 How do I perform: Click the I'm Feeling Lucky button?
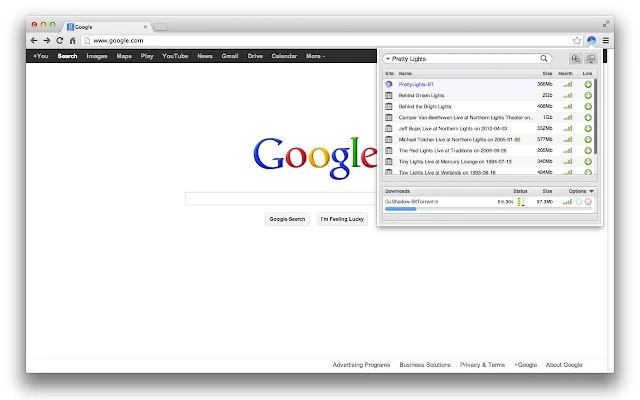pyautogui.click(x=342, y=219)
